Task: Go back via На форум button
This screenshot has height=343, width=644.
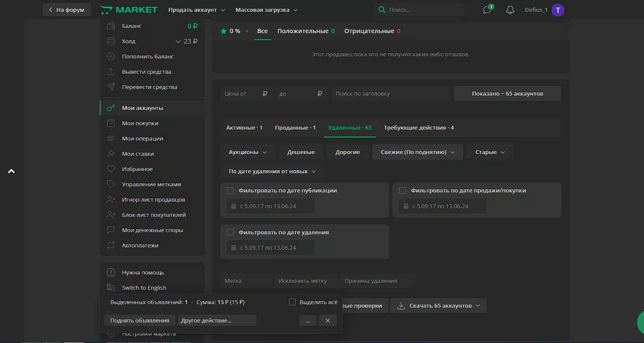Action: (x=66, y=10)
